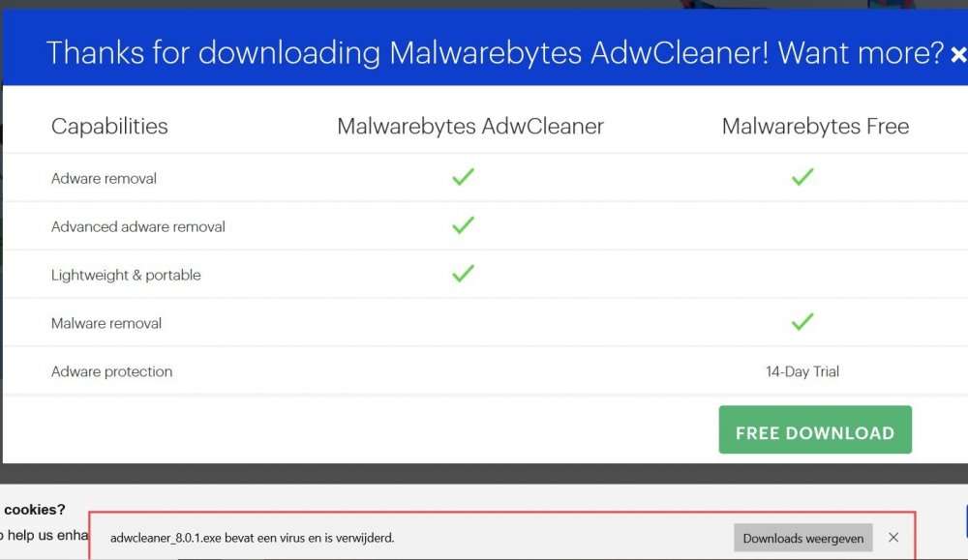Select the Malwarebytes AdwCleaner column heading
This screenshot has height=560, width=968.
[x=470, y=127]
